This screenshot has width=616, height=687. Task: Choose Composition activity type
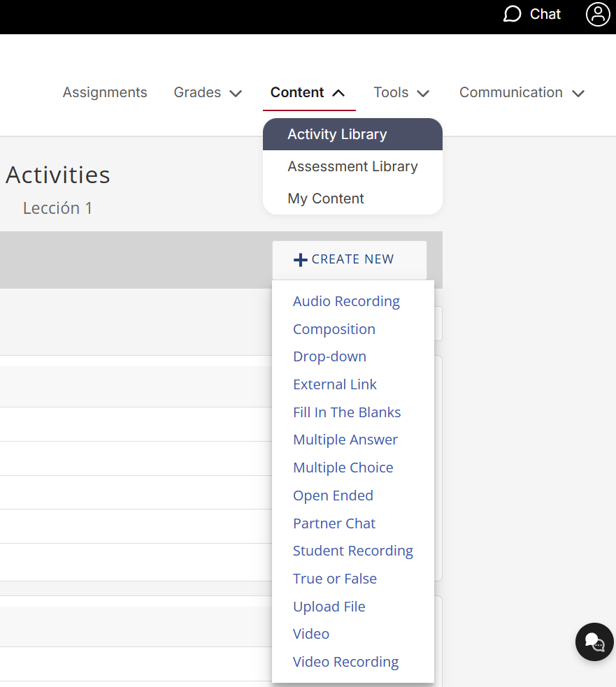(x=334, y=329)
